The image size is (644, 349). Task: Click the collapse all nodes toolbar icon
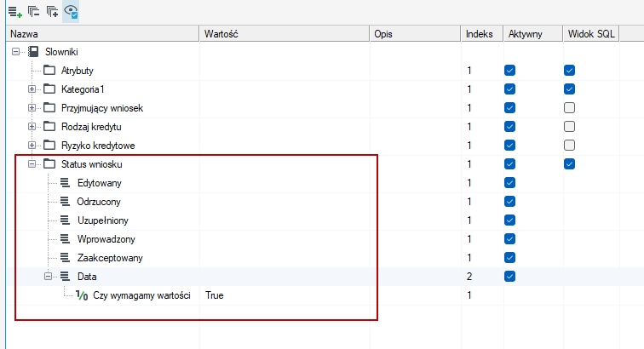click(34, 12)
